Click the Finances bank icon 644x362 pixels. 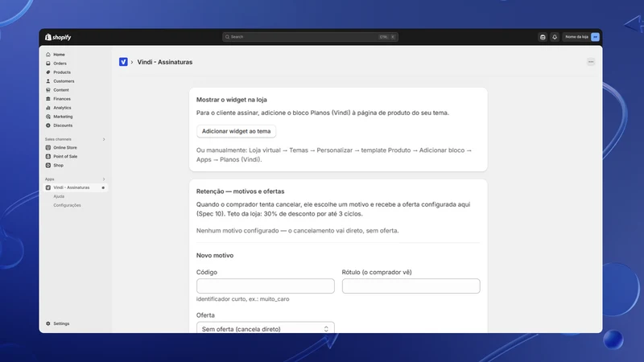[x=48, y=99]
